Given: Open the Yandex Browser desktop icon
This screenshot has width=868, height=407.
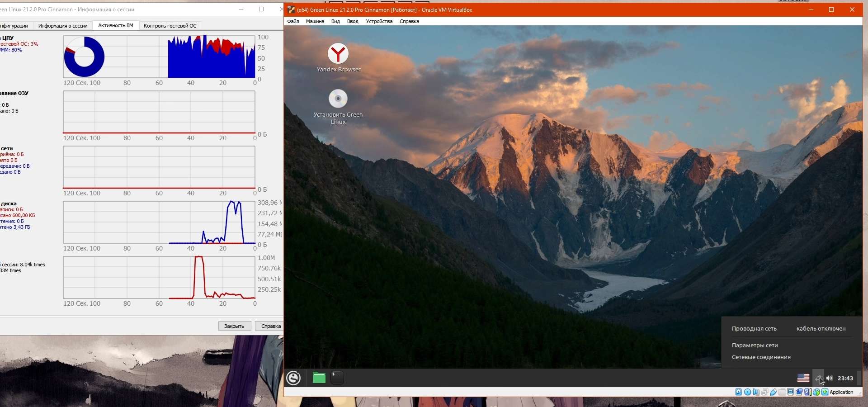Looking at the screenshot, I should (338, 57).
